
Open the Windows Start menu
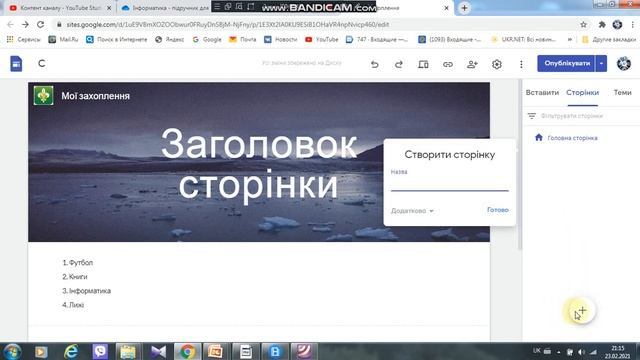[12, 351]
